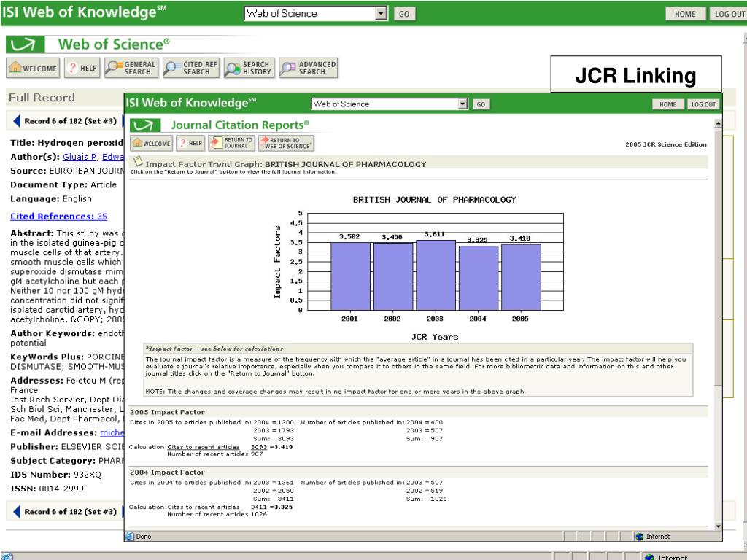Image resolution: width=747 pixels, height=560 pixels.
Task: Open the 3411 cites link
Action: pyautogui.click(x=259, y=507)
